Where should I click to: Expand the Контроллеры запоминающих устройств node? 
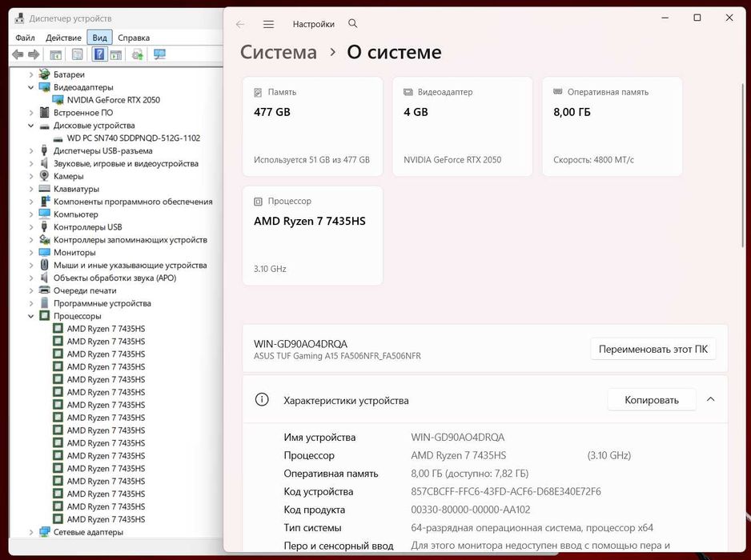click(x=31, y=240)
